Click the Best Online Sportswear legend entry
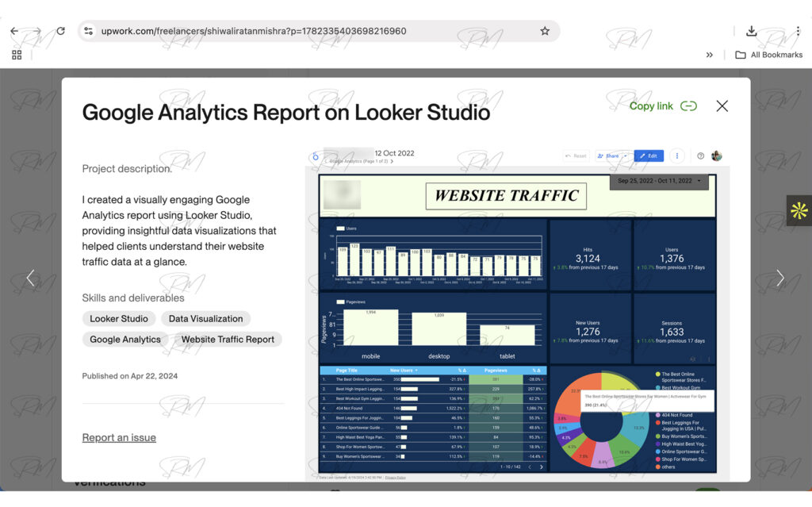Image resolution: width=812 pixels, height=507 pixels. pyautogui.click(x=681, y=377)
